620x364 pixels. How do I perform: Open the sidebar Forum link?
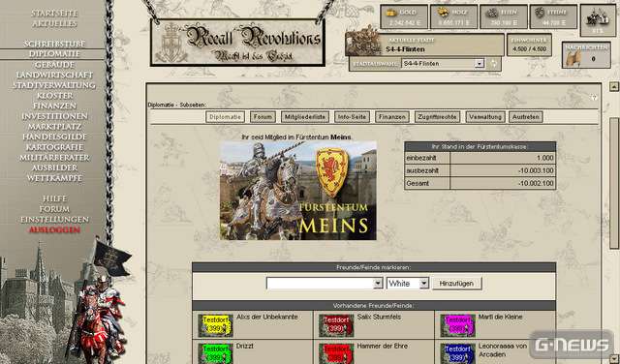click(54, 209)
